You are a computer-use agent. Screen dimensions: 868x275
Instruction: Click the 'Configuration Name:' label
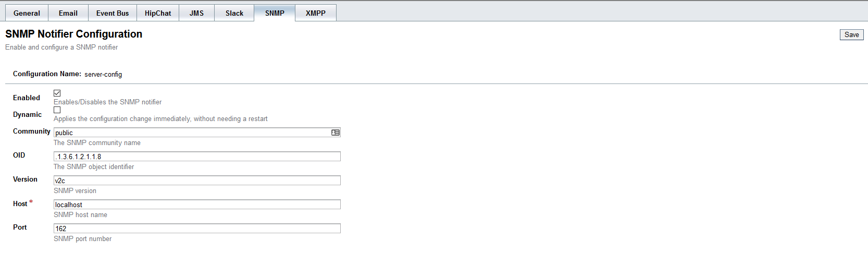coord(47,74)
